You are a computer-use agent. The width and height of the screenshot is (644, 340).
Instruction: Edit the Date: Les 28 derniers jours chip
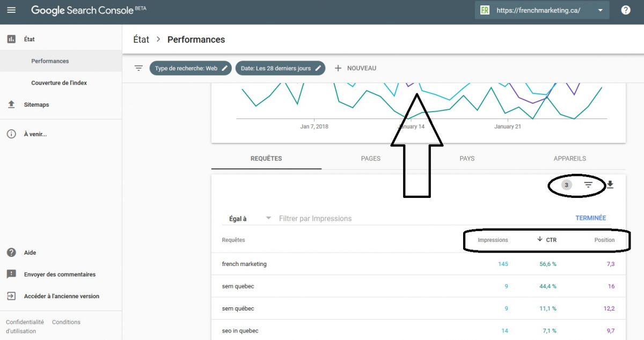click(280, 68)
